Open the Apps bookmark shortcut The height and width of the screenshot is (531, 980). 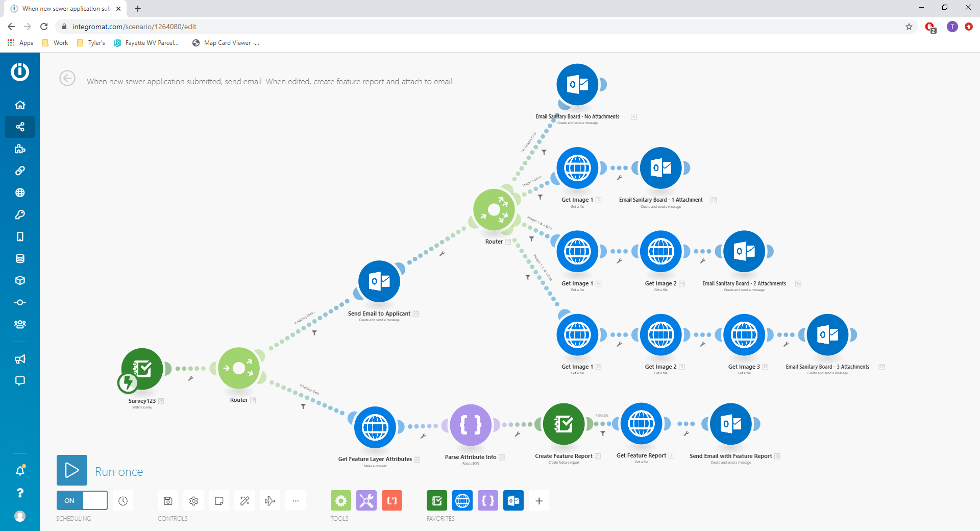click(x=20, y=43)
